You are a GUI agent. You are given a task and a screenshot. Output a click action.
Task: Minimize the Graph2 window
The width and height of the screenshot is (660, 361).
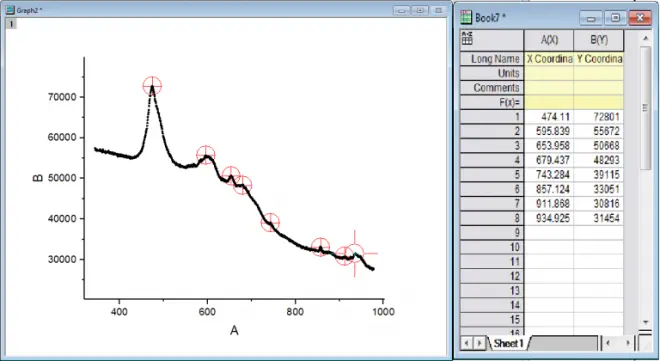coord(401,11)
